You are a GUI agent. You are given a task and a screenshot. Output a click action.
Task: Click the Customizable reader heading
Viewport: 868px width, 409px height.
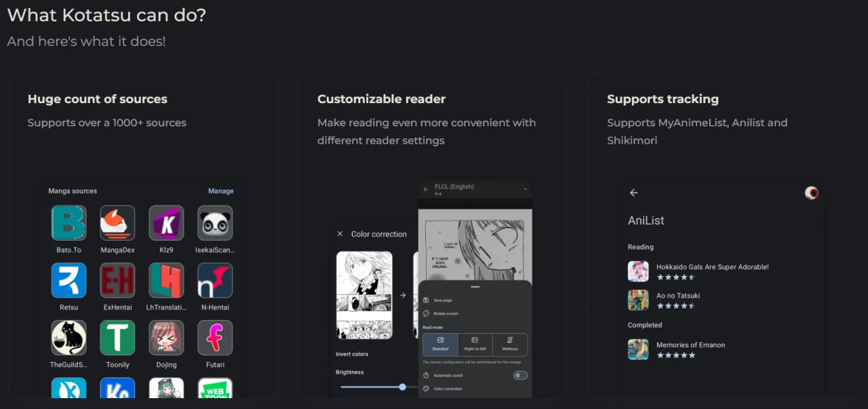[x=381, y=99]
